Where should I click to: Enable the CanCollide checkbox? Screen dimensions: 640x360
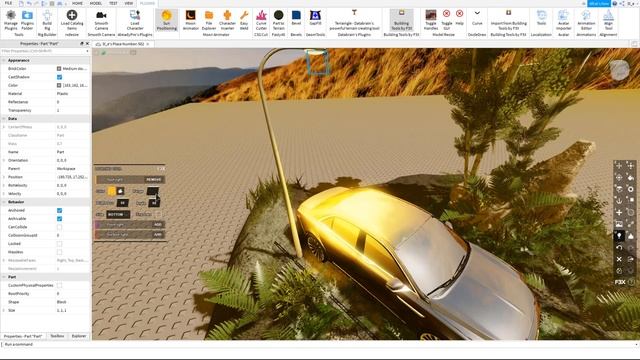point(59,227)
